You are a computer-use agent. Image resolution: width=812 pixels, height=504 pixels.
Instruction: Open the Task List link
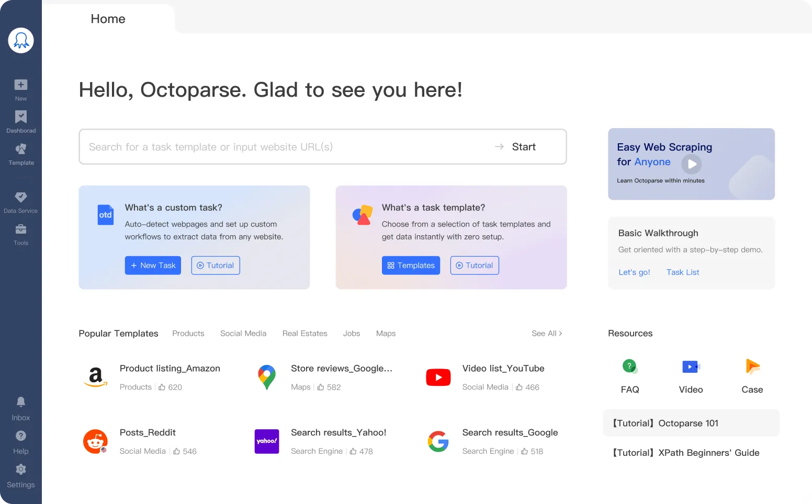pyautogui.click(x=682, y=272)
